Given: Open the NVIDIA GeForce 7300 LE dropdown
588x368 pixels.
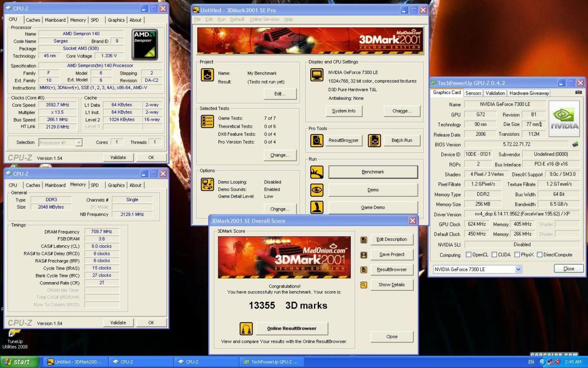Looking at the screenshot, I should 519,269.
